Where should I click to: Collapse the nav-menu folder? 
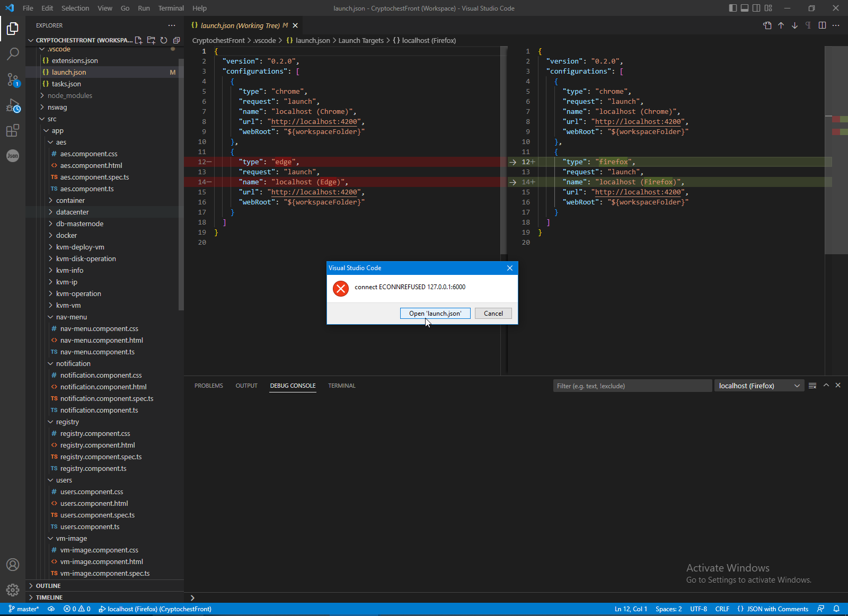coord(101,317)
